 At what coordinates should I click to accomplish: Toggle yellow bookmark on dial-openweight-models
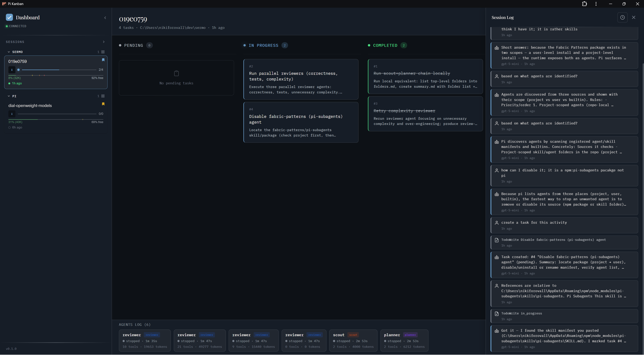tap(103, 104)
